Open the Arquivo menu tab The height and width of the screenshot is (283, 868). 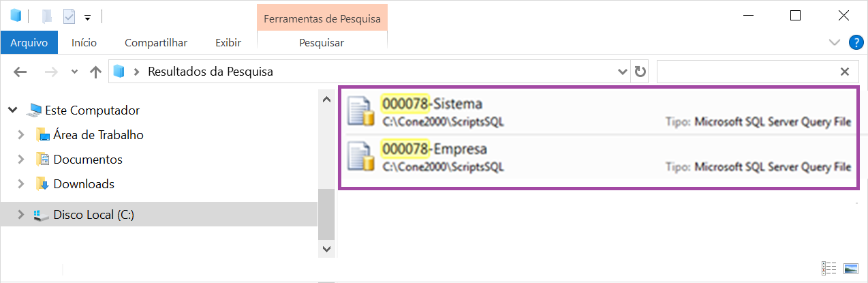[x=29, y=42]
